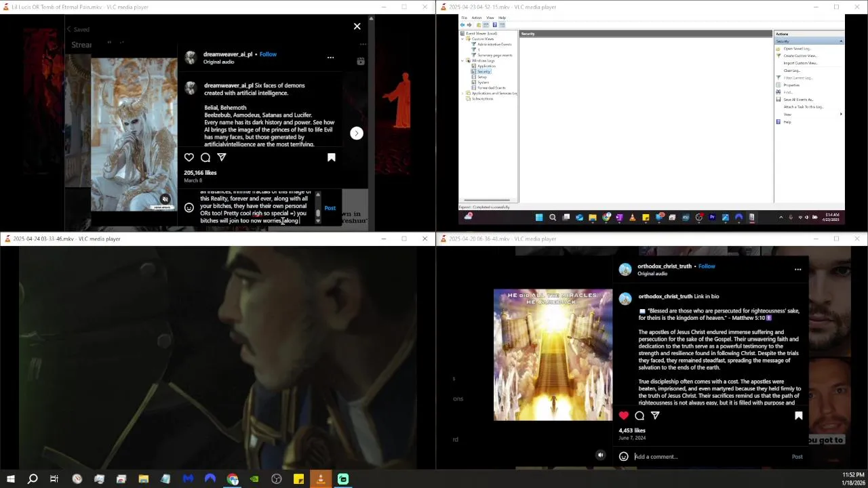Show hidden tray icons in recorded taskbar

click(x=781, y=217)
